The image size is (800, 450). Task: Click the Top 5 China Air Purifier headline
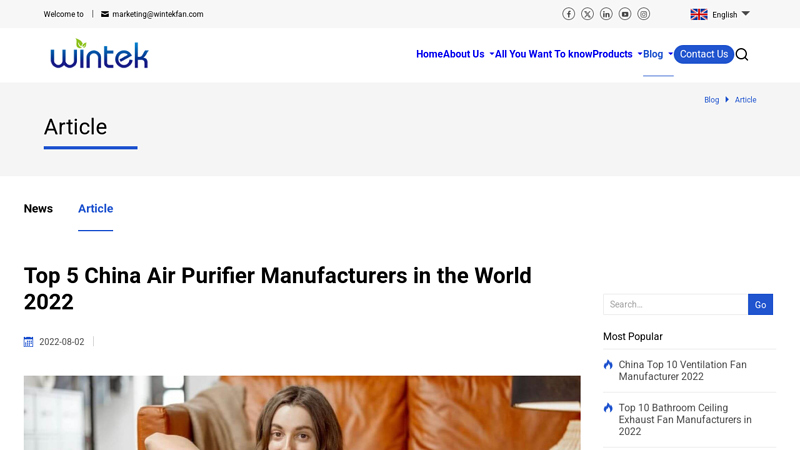[278, 289]
